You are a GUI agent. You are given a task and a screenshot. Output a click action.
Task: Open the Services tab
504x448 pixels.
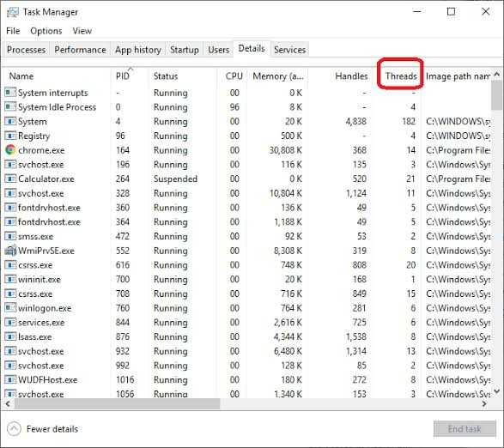(x=289, y=50)
